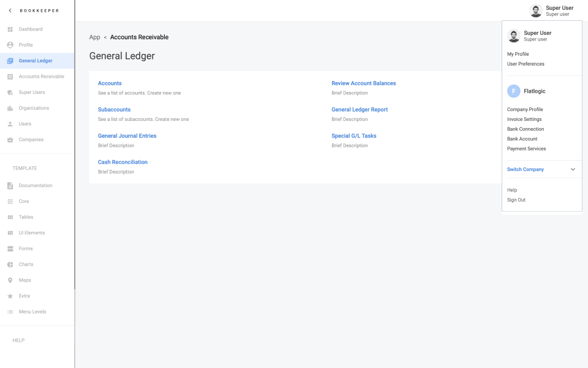Viewport: 588px width, 368px height.
Task: Click the Accounts Receivable sidebar icon
Action: [x=10, y=76]
